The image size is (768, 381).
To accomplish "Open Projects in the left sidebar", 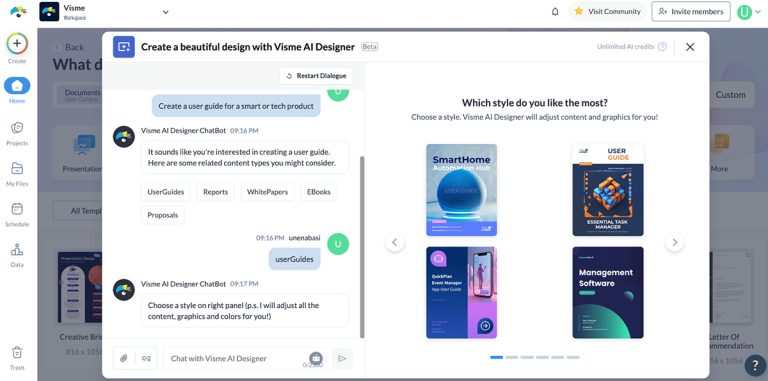I will coord(17,128).
